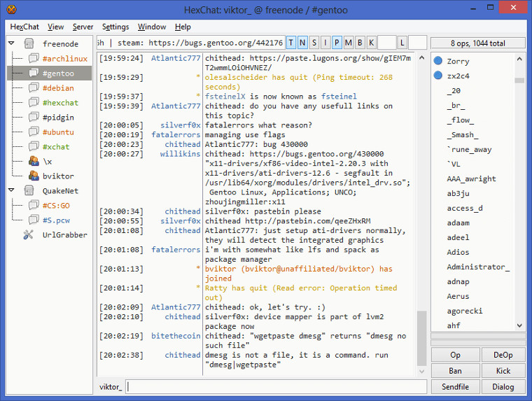Click the freenode server icon
The height and width of the screenshot is (401, 532).
click(29, 44)
